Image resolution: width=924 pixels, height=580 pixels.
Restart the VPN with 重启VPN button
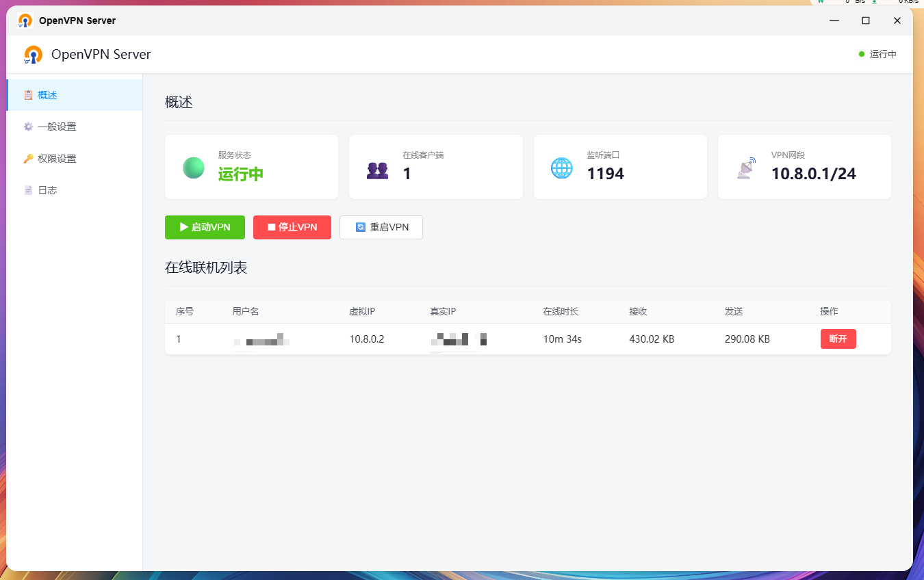[x=381, y=227]
